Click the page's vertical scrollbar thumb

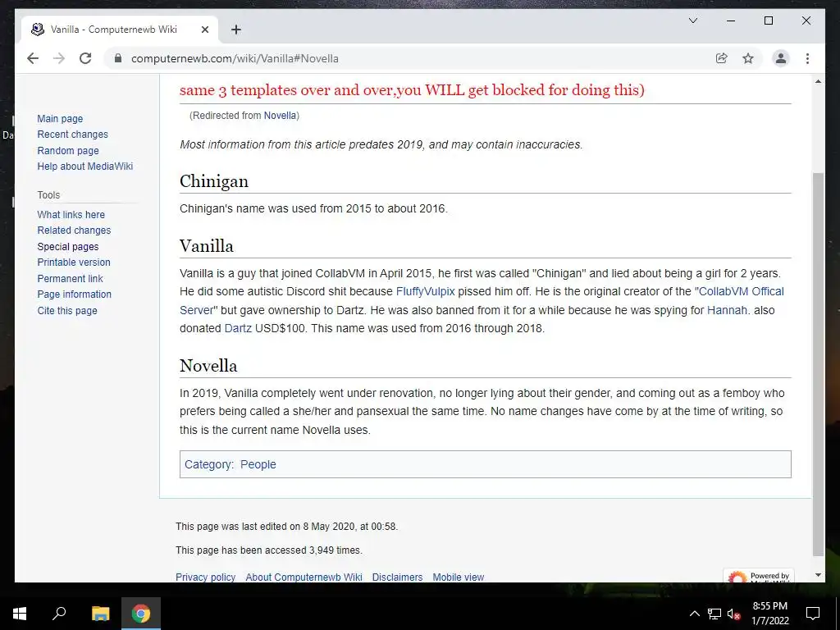[x=818, y=364]
